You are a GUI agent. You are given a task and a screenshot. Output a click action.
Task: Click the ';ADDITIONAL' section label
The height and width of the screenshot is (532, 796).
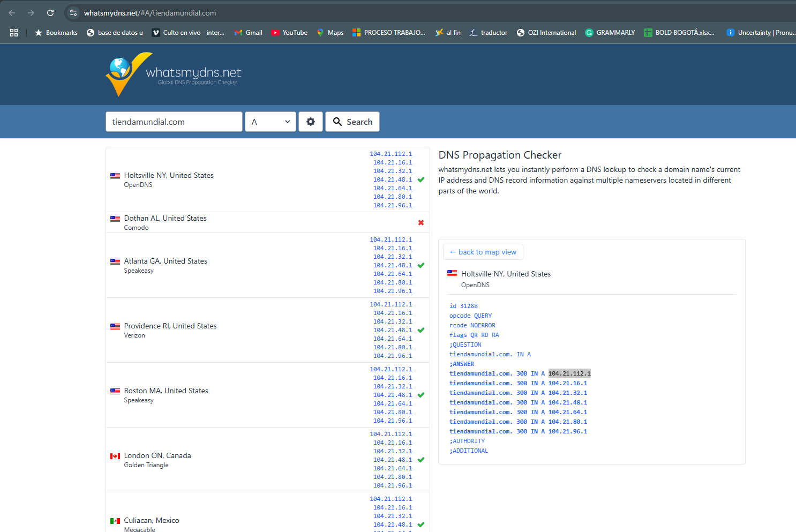coord(469,451)
